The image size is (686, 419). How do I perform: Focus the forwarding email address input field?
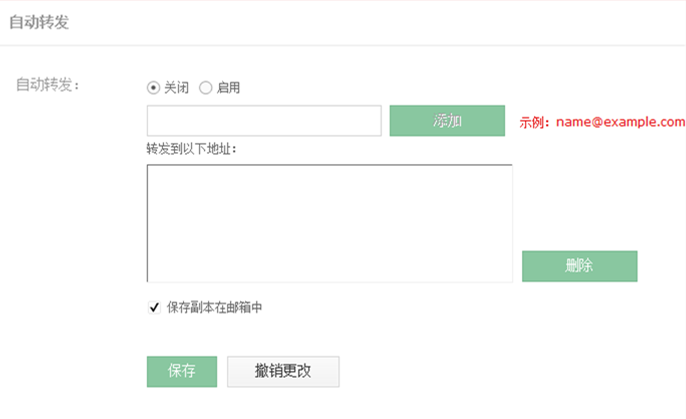264,121
